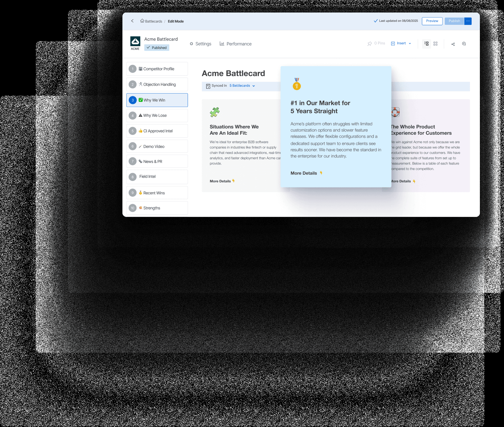
Task: Click the search comments icon
Action: coord(464,44)
